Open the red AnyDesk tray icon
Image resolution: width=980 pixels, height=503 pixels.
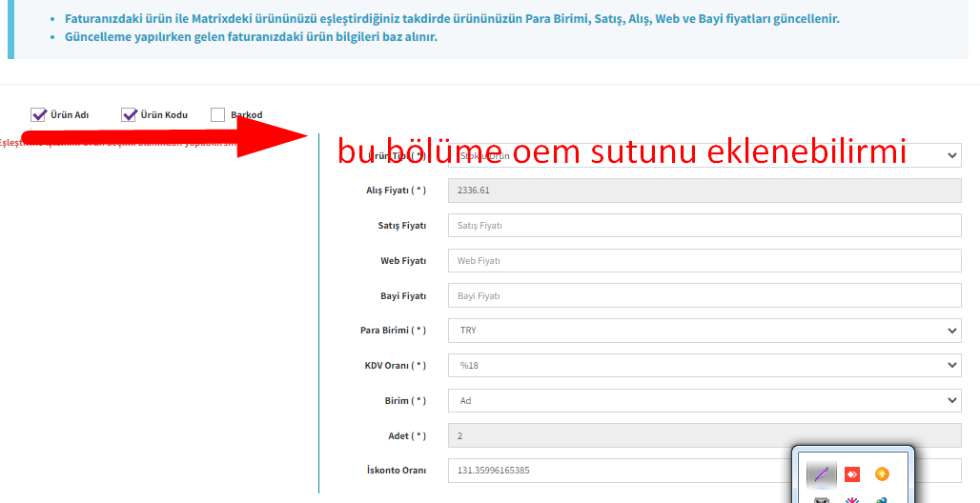(851, 473)
